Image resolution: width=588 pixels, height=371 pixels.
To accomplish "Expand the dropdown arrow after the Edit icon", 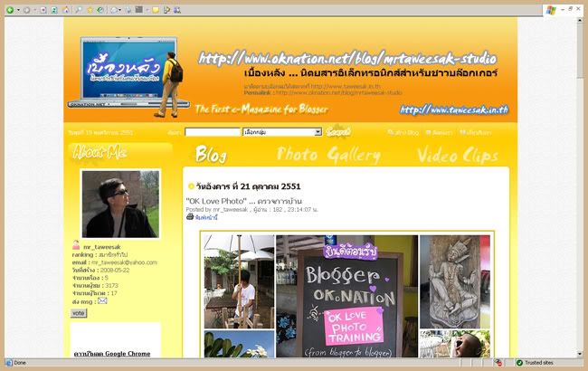I will 147,10.
